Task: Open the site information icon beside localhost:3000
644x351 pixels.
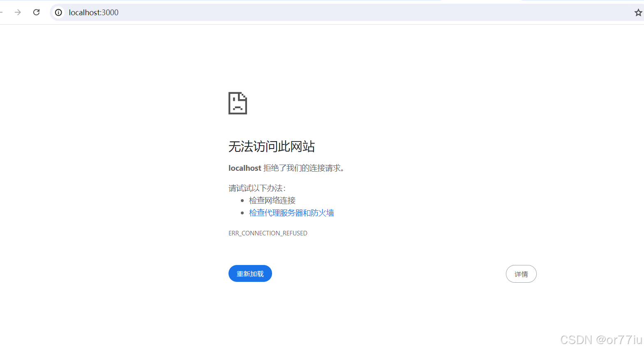Action: (x=59, y=12)
